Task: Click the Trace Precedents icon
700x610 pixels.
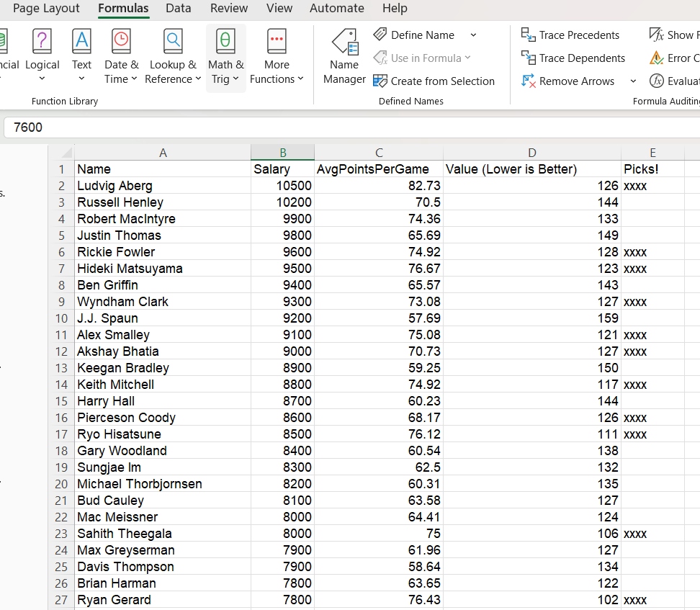Action: [x=528, y=35]
